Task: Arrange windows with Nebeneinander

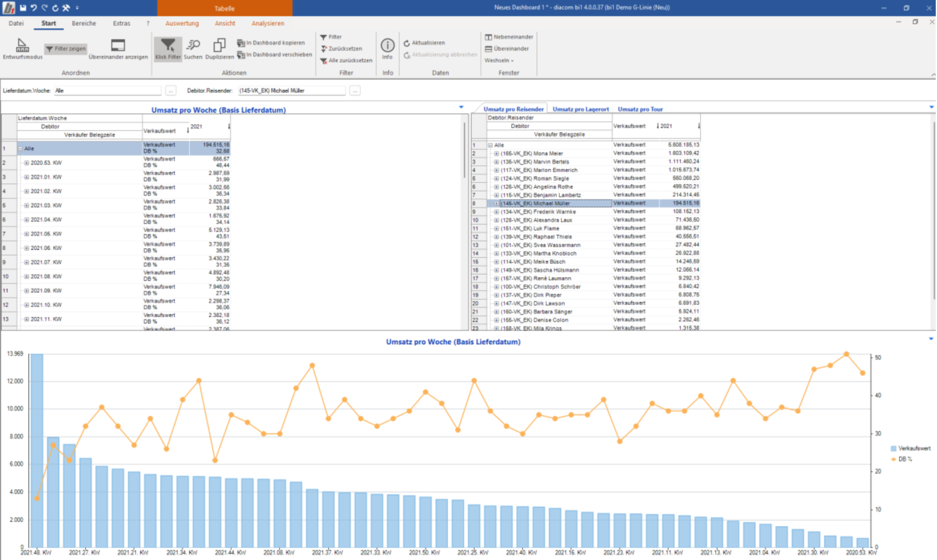Action: (x=509, y=37)
